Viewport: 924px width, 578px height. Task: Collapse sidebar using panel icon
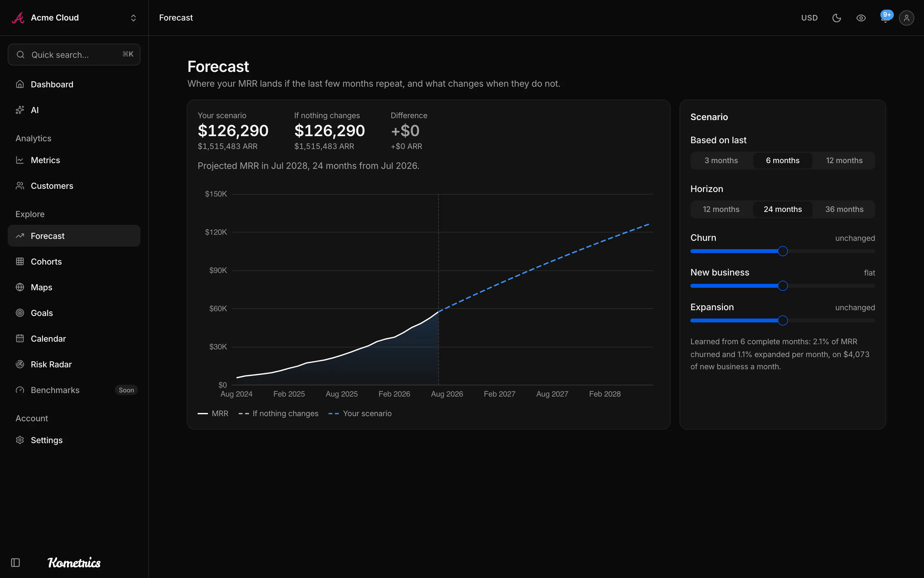point(15,562)
